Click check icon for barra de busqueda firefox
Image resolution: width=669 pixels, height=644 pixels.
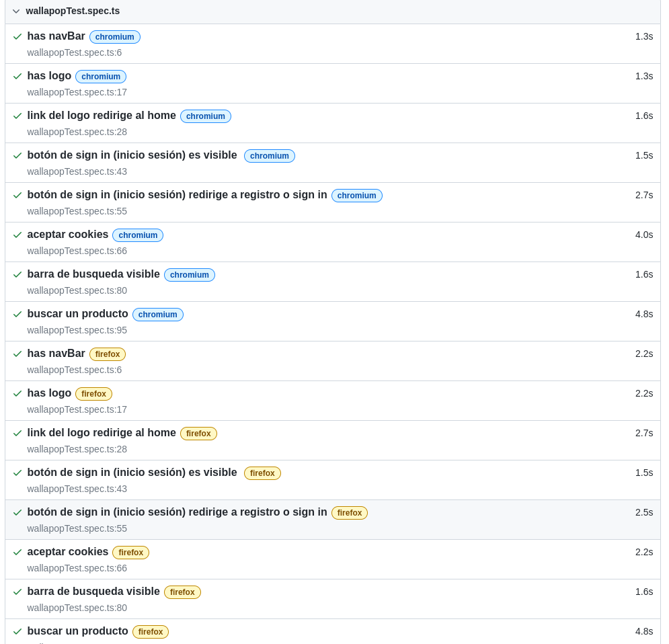pyautogui.click(x=17, y=592)
